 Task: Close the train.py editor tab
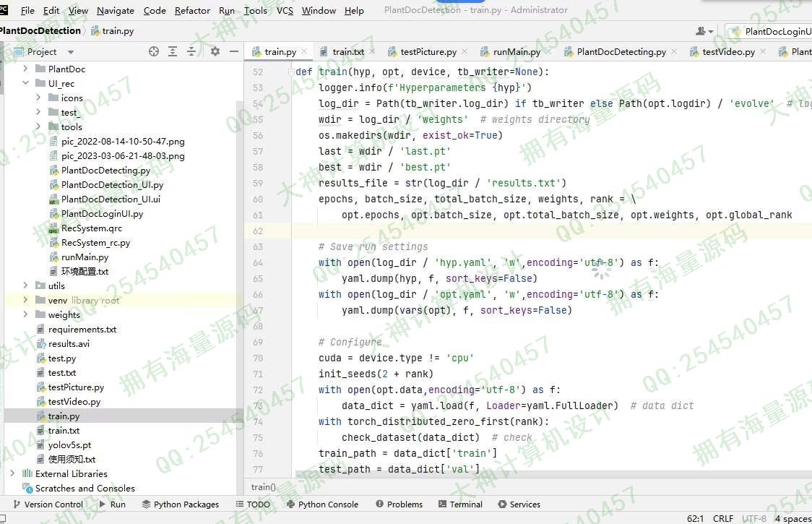[305, 51]
